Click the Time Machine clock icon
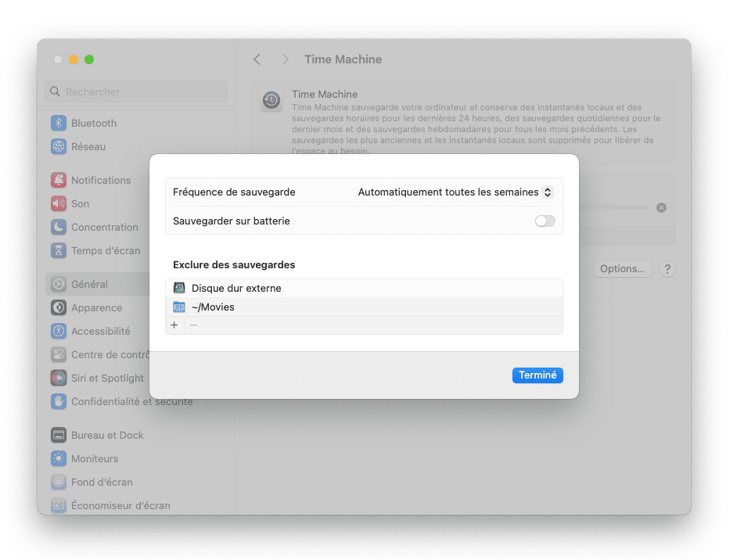Viewport: 737px width, 560px height. (271, 101)
